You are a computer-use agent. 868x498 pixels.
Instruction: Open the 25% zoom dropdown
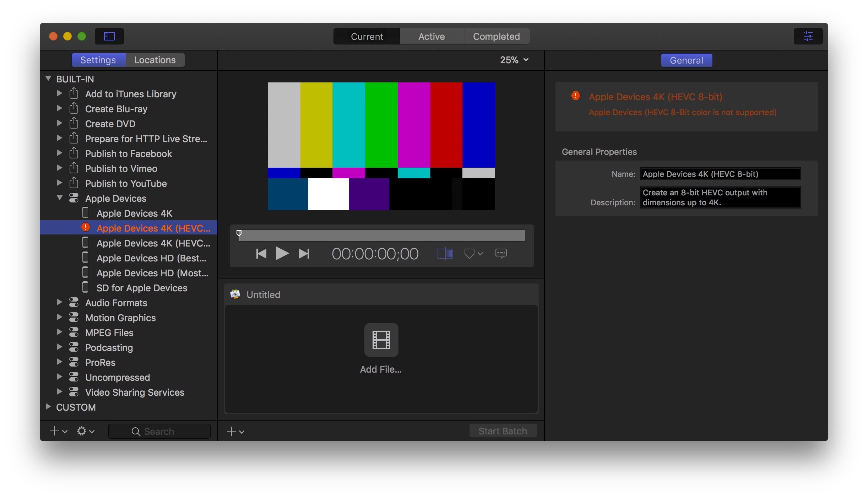pyautogui.click(x=514, y=60)
